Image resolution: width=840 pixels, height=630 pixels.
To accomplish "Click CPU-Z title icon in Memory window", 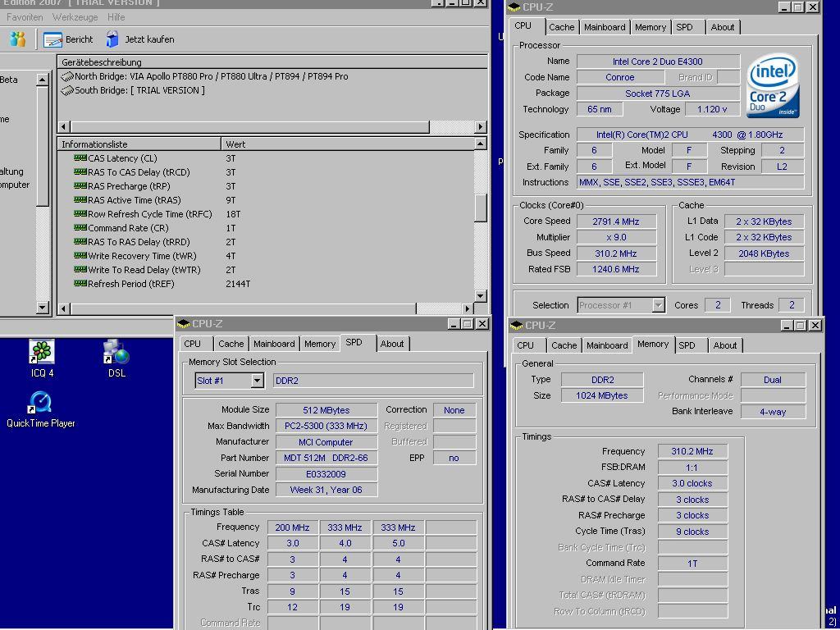I will click(517, 326).
